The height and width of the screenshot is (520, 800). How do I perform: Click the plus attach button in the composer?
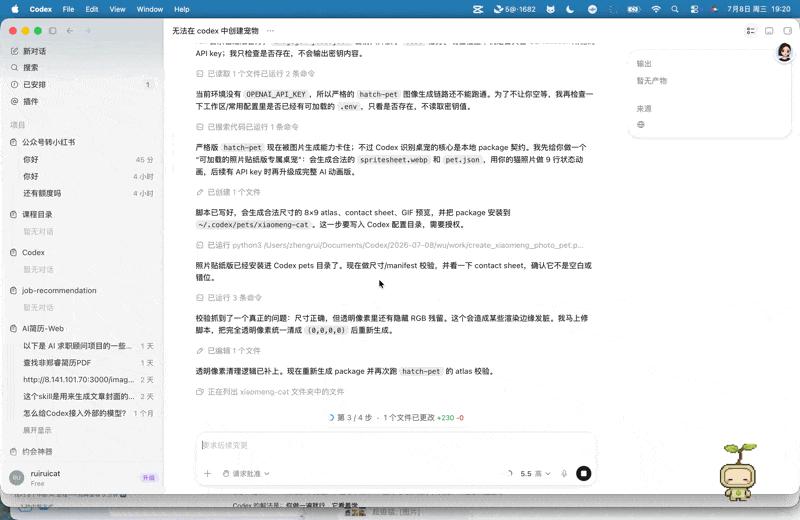point(208,474)
